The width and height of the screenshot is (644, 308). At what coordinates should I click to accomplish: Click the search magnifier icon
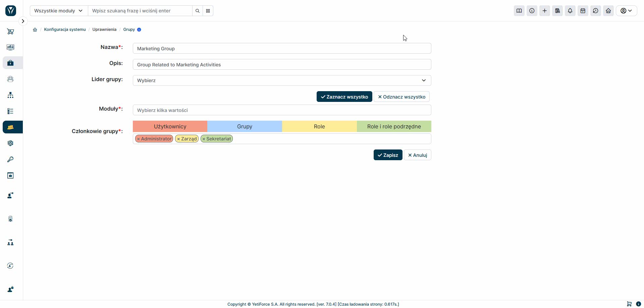(x=198, y=11)
